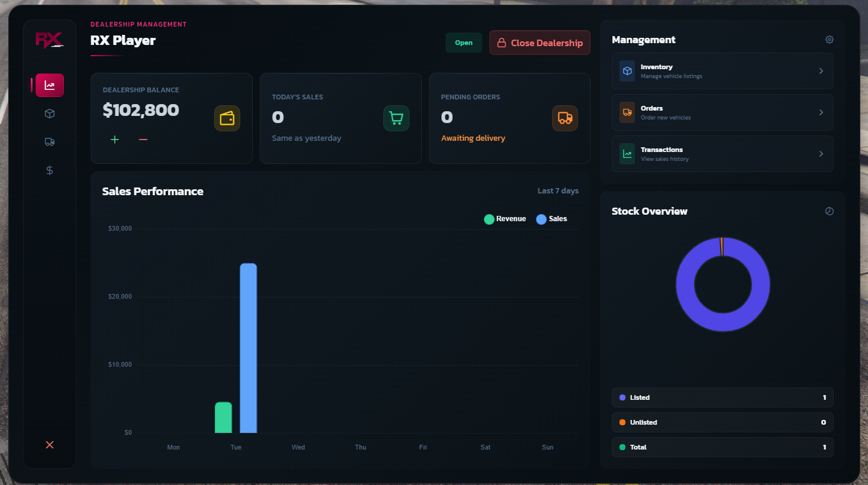Open the Management settings gear icon
The width and height of the screenshot is (868, 485).
tap(829, 39)
